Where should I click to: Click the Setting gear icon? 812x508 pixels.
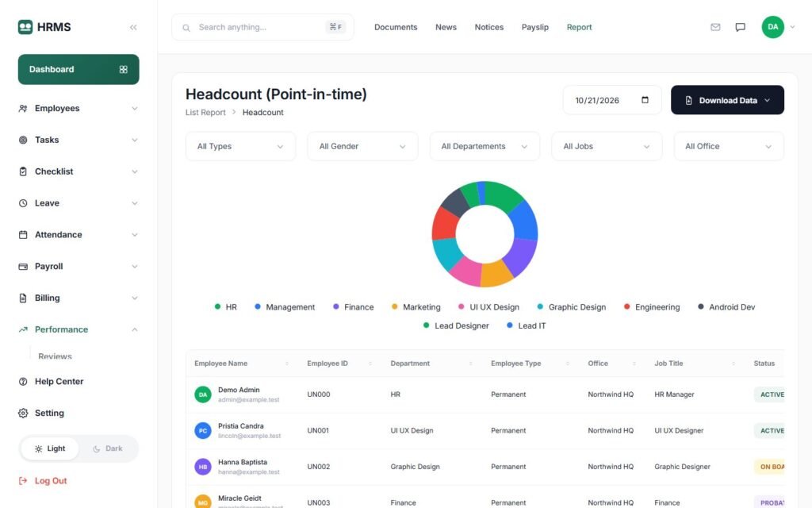tap(23, 413)
